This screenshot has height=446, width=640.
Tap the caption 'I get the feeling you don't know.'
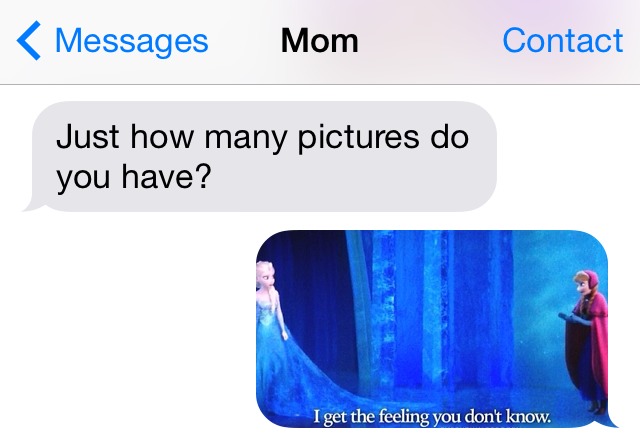[432, 417]
